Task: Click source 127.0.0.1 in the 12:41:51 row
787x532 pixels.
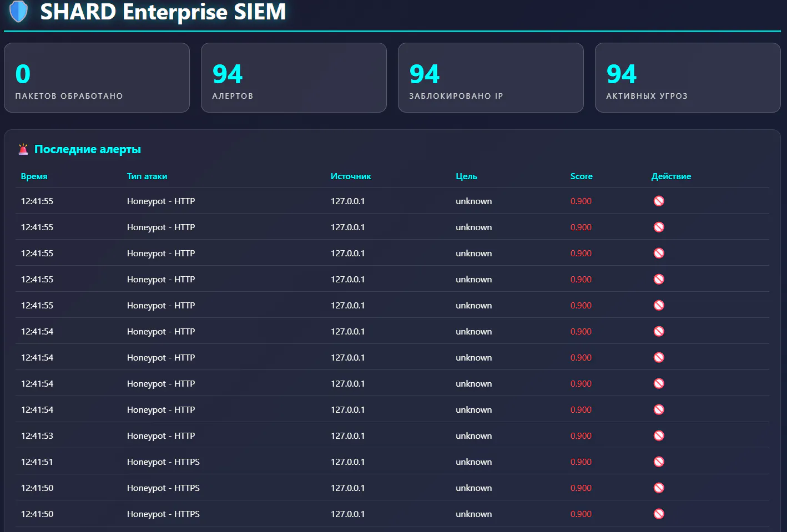Action: (x=348, y=462)
